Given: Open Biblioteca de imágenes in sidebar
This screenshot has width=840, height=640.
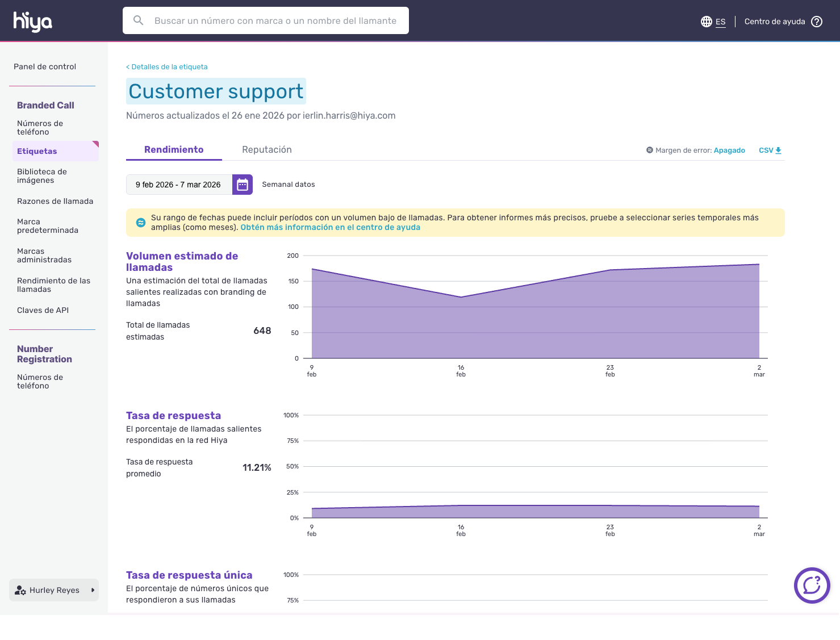Looking at the screenshot, I should point(42,176).
